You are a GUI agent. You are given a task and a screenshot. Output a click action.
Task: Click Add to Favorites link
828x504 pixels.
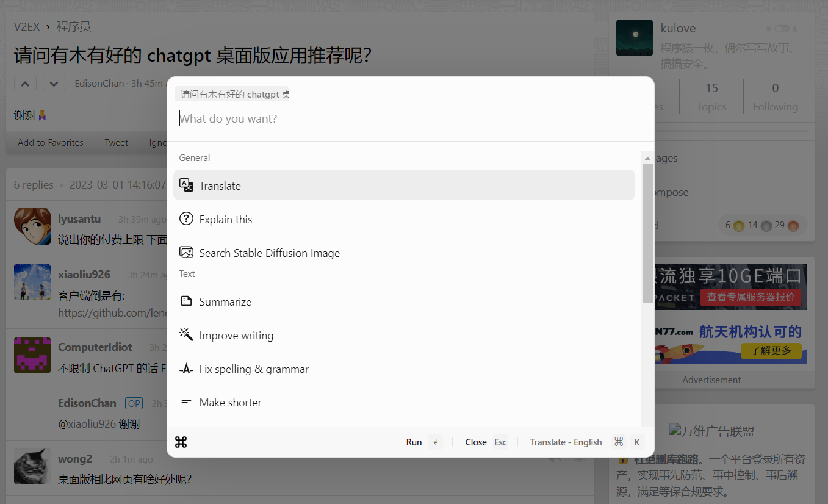tap(51, 142)
